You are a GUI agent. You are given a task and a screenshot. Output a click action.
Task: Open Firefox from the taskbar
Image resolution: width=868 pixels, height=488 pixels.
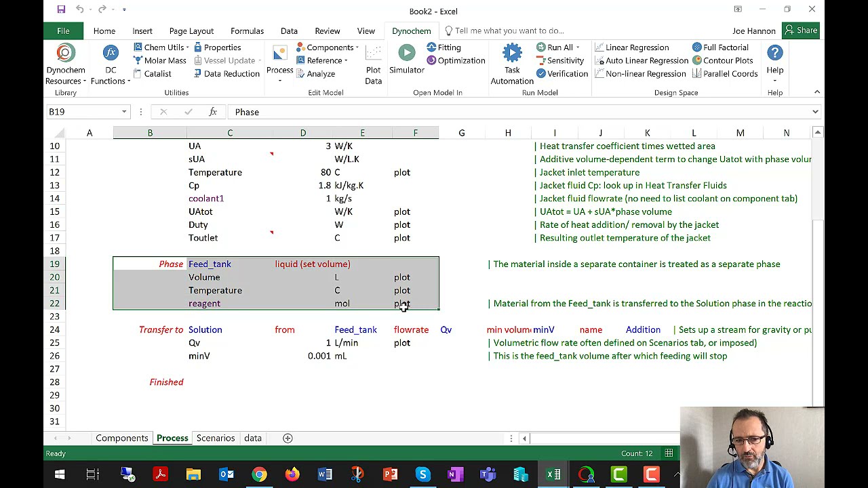292,474
